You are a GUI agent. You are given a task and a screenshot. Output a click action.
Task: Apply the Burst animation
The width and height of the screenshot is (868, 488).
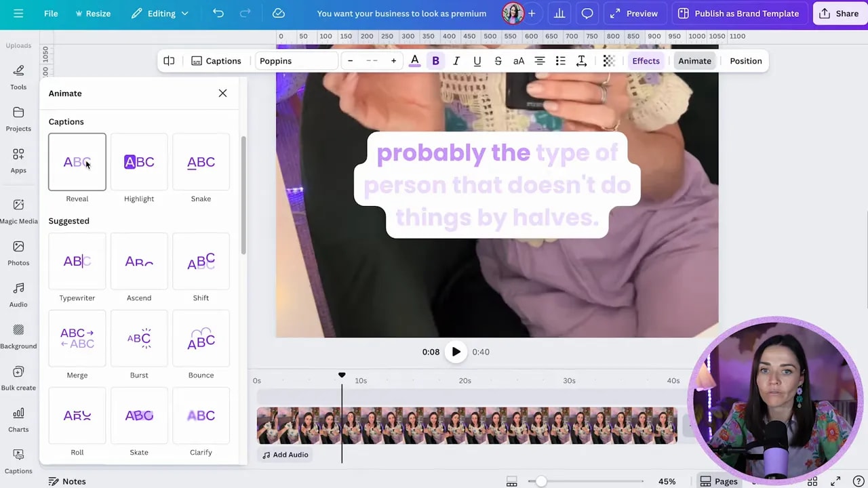click(x=139, y=339)
